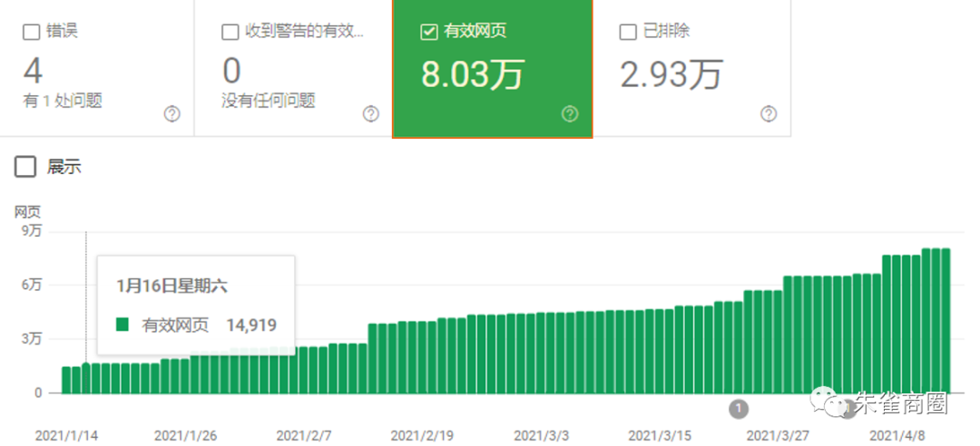Click the 9万 axis label
This screenshot has height=446, width=980.
tap(32, 231)
